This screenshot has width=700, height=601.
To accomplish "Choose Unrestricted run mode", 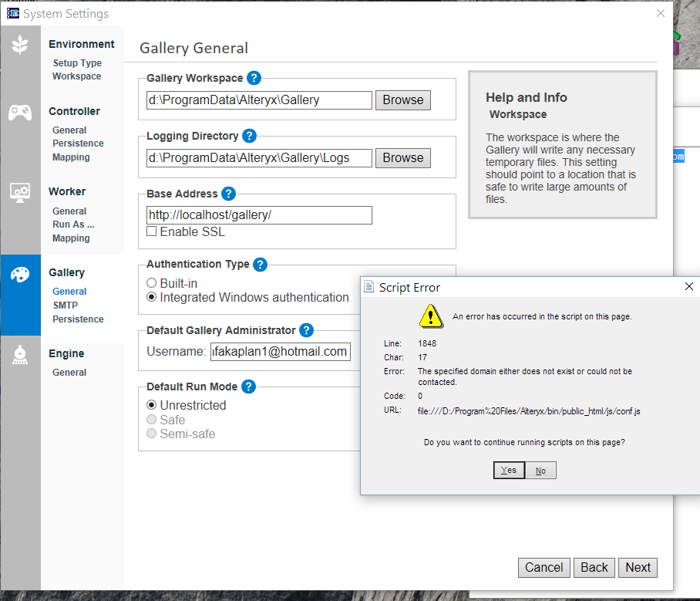I will (152, 405).
